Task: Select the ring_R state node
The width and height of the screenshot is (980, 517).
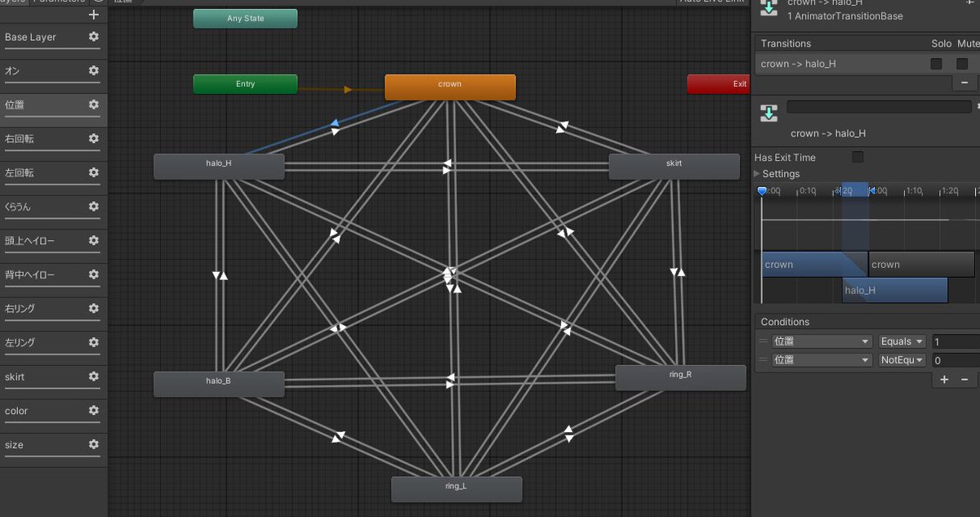Action: [x=680, y=377]
